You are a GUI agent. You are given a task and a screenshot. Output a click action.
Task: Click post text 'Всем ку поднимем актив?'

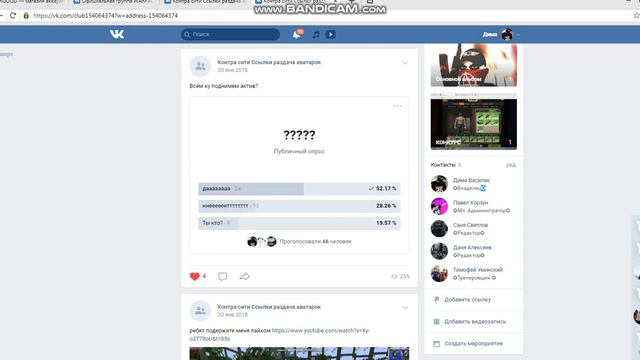(224, 86)
